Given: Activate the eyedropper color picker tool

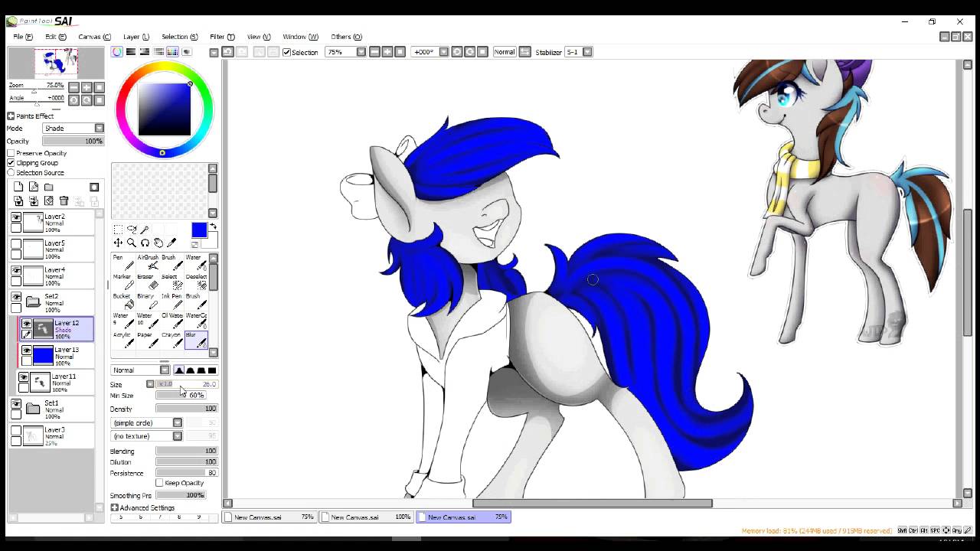Looking at the screenshot, I should 171,243.
